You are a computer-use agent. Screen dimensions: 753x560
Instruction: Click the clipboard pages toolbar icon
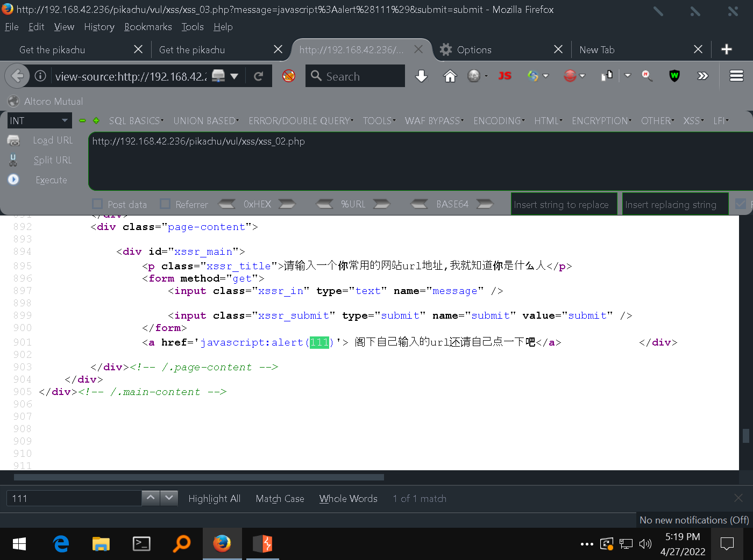pyautogui.click(x=607, y=76)
